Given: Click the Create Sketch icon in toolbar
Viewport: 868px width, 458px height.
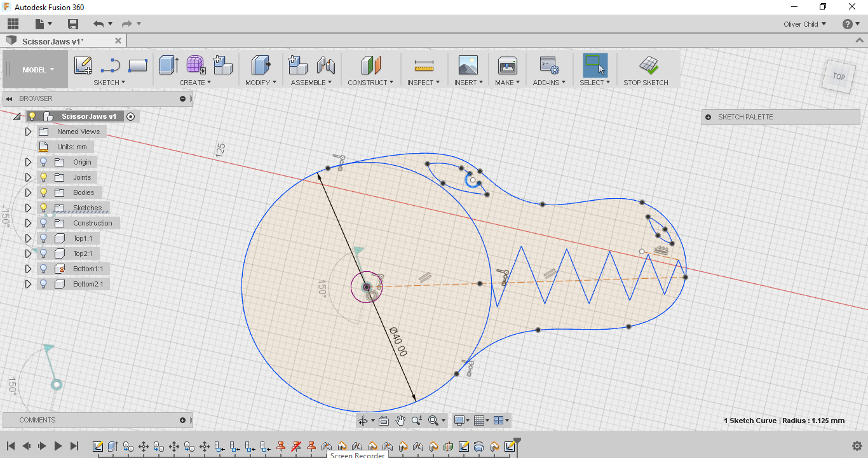Looking at the screenshot, I should coord(83,65).
